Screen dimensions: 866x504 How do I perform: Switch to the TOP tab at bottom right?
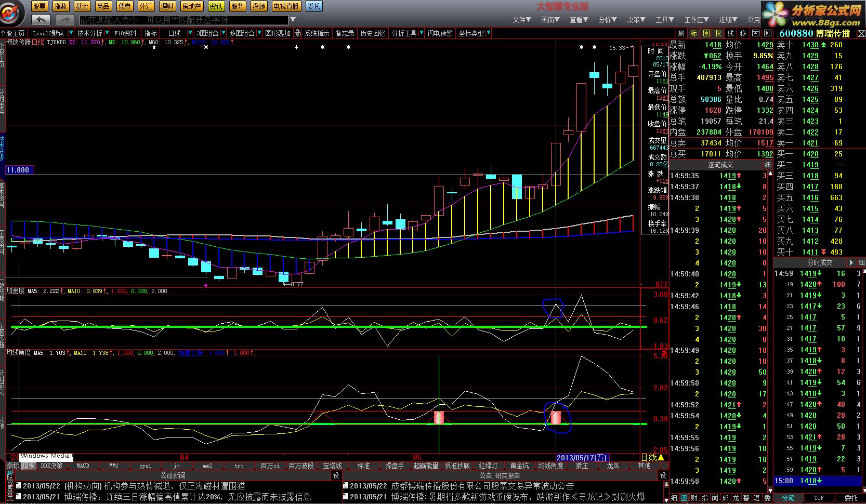(819, 498)
